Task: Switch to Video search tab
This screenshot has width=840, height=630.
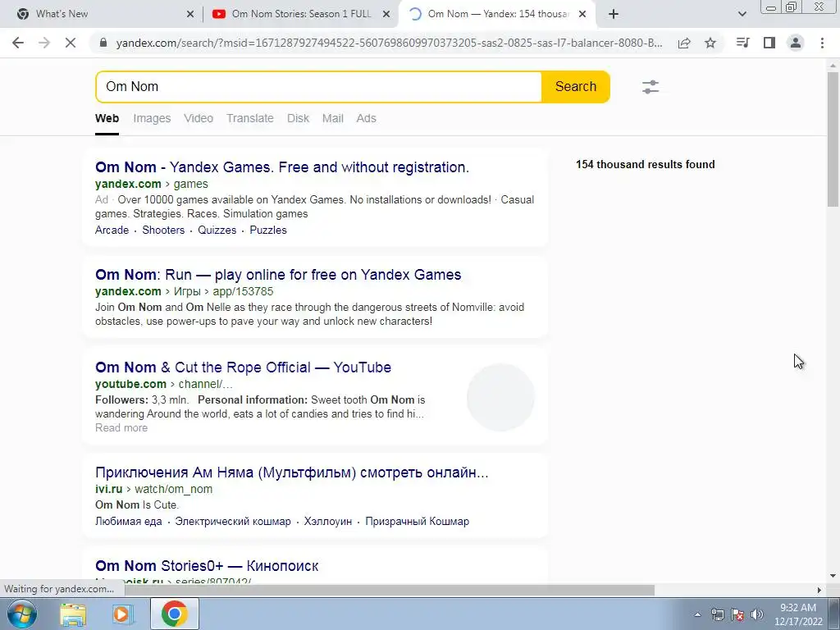Action: [199, 118]
